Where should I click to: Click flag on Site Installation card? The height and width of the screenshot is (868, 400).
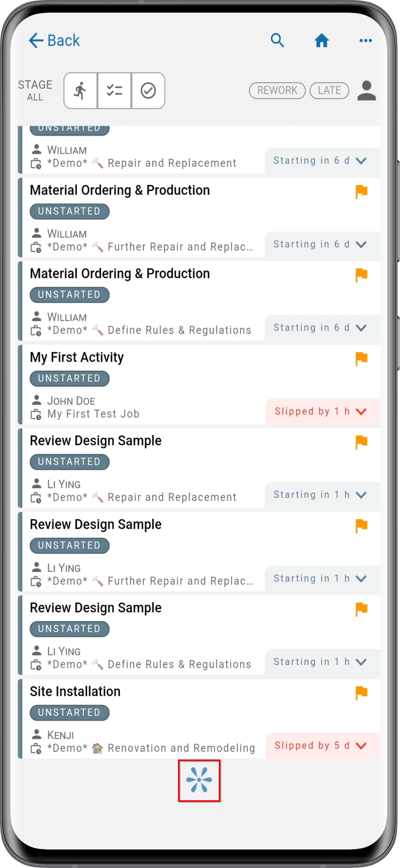click(361, 693)
